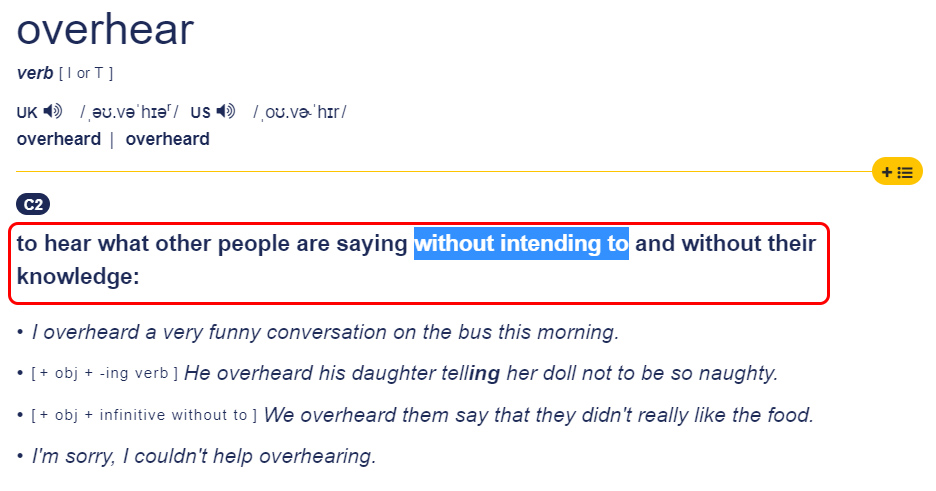Screen dimensions: 936x491
Task: Click the highlighted 'without intending to' text
Action: coord(521,243)
